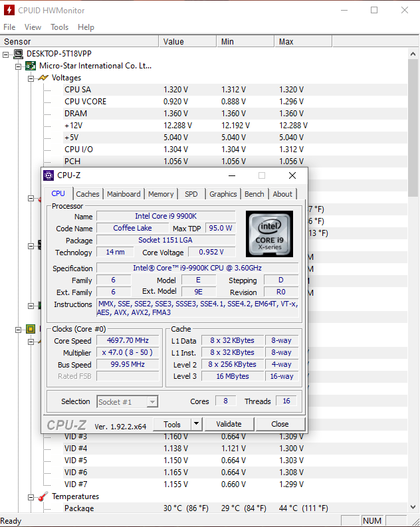Click the Intel Core i9 X-series logo
This screenshot has height=527, width=420.
[x=269, y=233]
